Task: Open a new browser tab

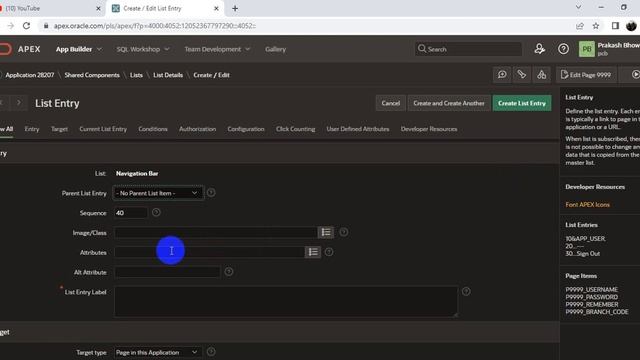Action: 235,8
